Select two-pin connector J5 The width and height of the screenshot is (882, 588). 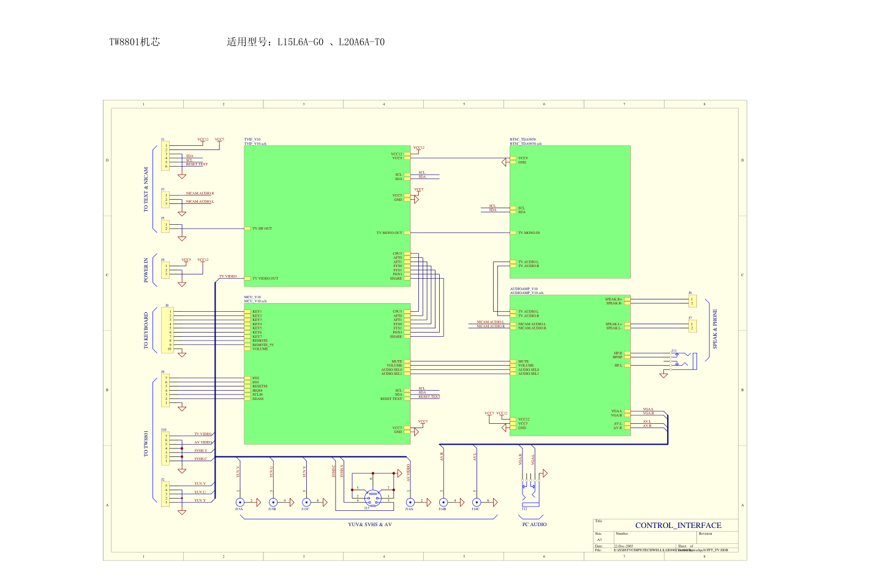click(165, 227)
